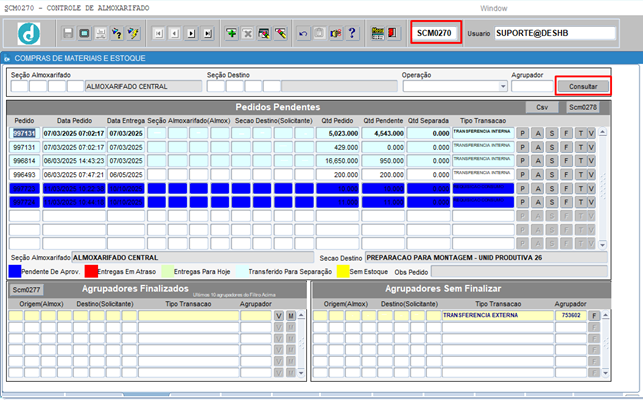Click Qtd Pendente value 4,543.000

[x=383, y=133]
